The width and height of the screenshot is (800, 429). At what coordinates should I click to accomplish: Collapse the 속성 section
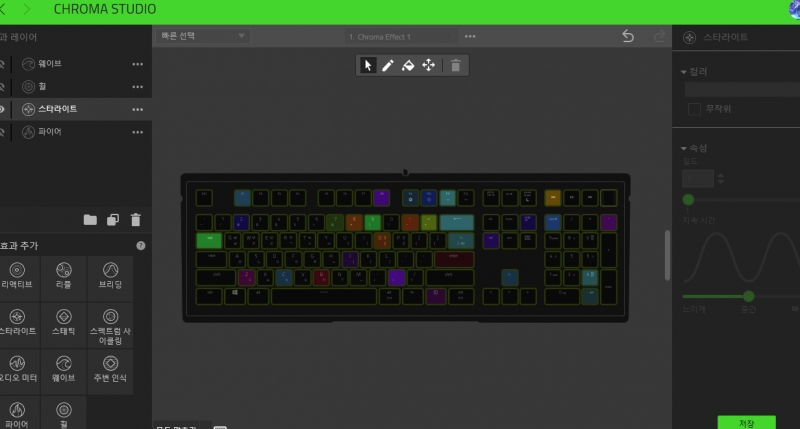pos(683,148)
